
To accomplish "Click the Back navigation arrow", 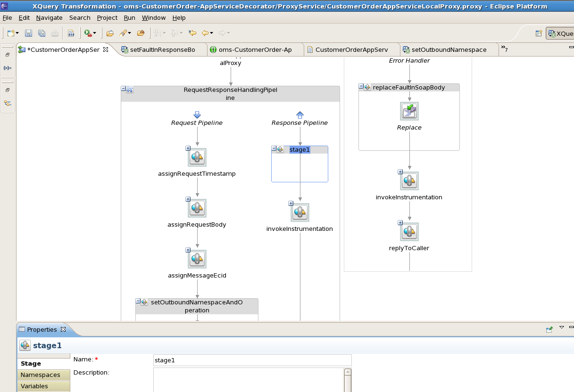I will click(205, 33).
